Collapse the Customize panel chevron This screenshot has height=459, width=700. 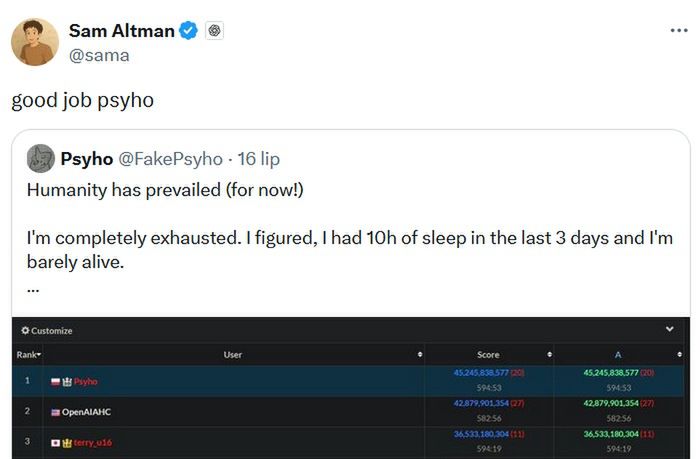pos(669,330)
